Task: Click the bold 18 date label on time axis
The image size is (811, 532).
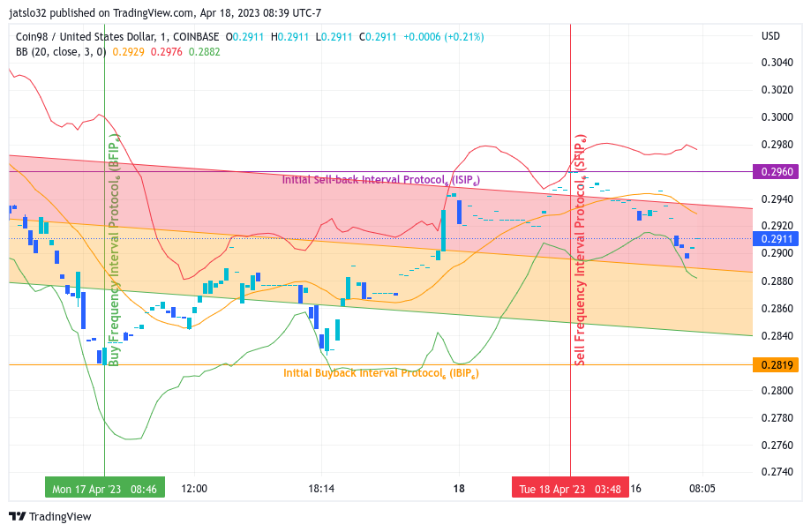Action: coord(459,489)
